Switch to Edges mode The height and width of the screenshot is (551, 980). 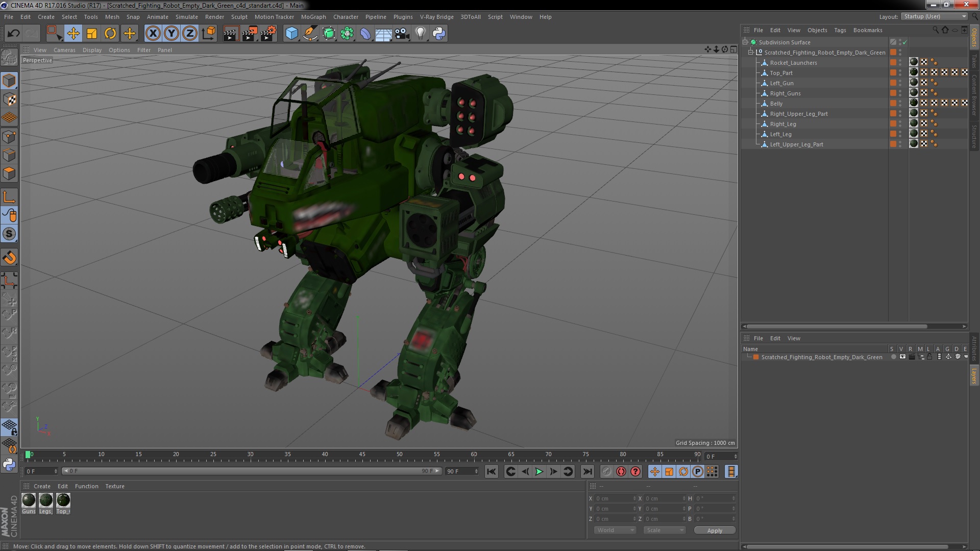(9, 155)
